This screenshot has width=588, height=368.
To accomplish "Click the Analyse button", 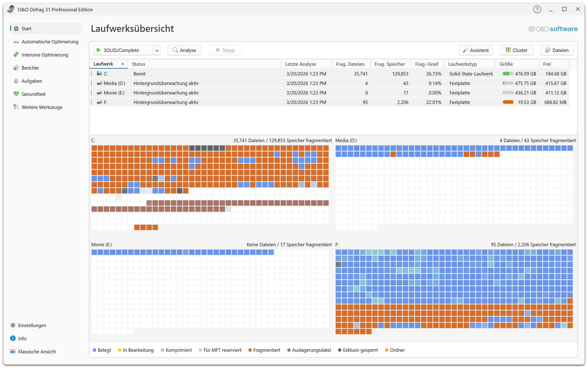I will 184,50.
